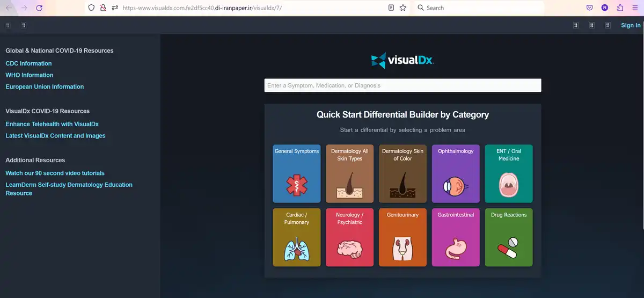Viewport: 644px width, 298px height.
Task: Choose the Gastrointestinal stomach tile
Action: click(456, 237)
